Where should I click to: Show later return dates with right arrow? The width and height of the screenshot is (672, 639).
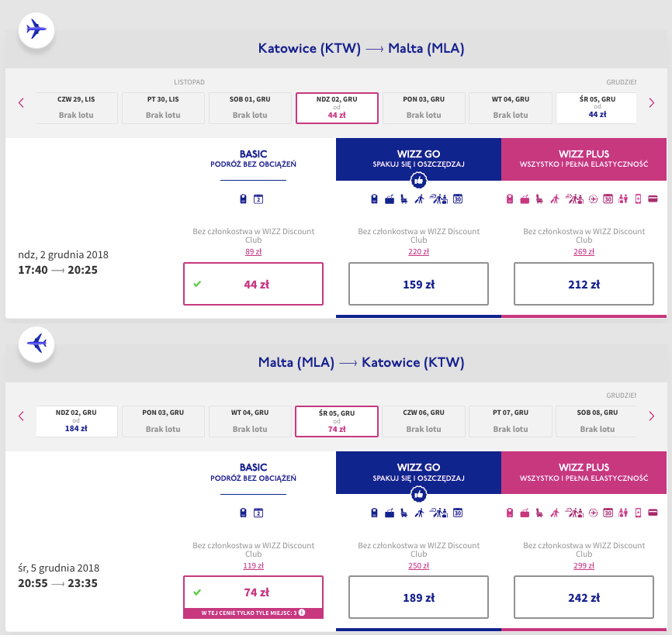(x=651, y=416)
